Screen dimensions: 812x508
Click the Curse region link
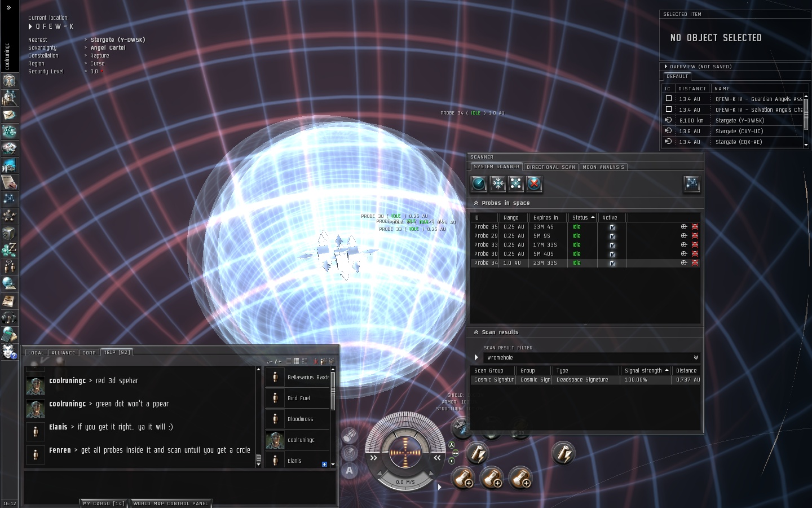point(98,64)
